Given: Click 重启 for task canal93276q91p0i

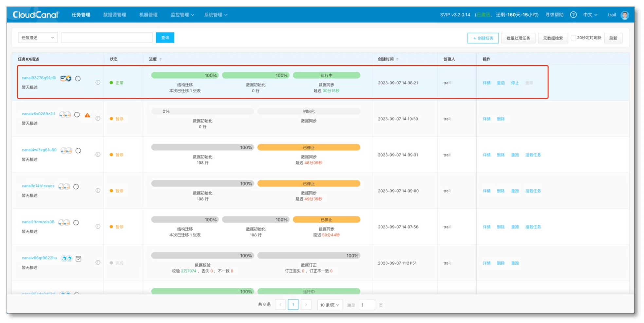Looking at the screenshot, I should [x=501, y=83].
